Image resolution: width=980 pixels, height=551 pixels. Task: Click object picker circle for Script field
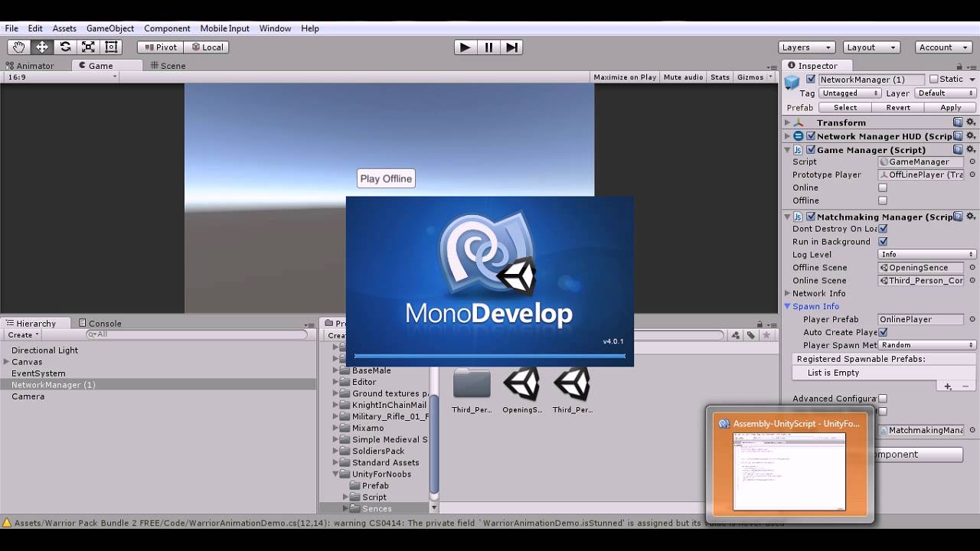(x=972, y=161)
